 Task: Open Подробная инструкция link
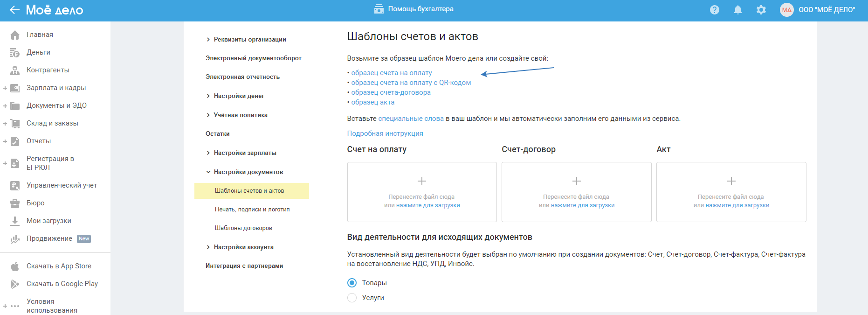point(385,133)
